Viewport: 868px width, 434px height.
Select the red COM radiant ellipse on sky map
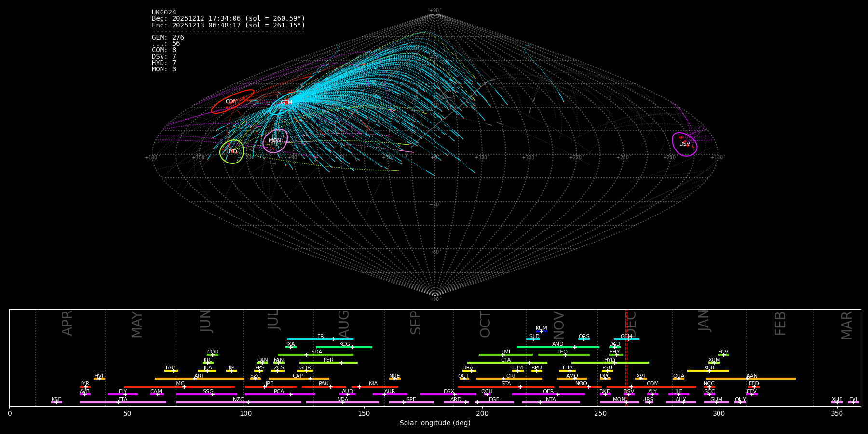click(232, 101)
